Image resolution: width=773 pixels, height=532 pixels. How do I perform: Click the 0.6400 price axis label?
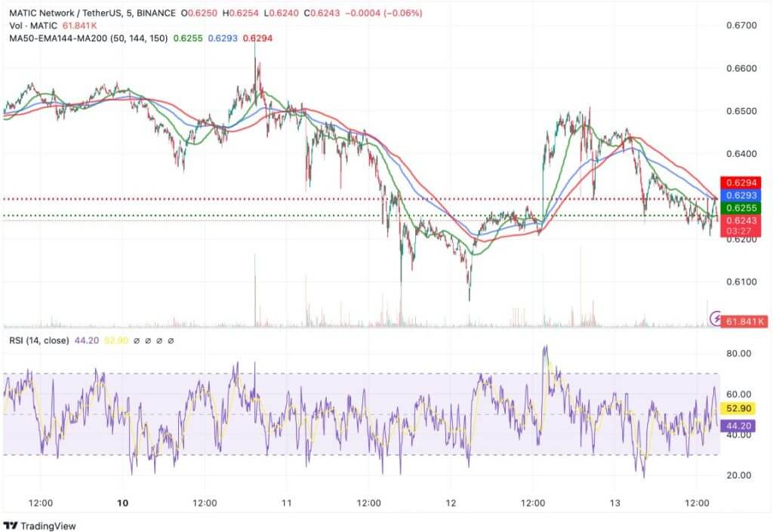click(741, 154)
